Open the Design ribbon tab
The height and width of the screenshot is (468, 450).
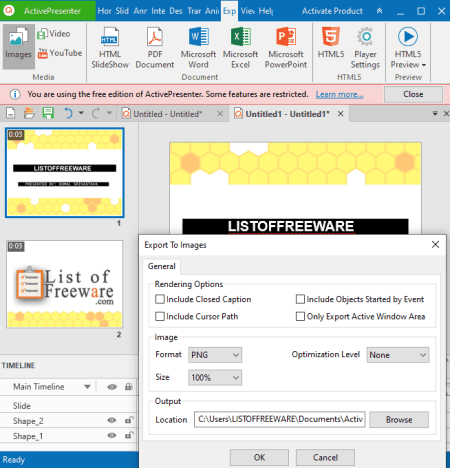(176, 11)
